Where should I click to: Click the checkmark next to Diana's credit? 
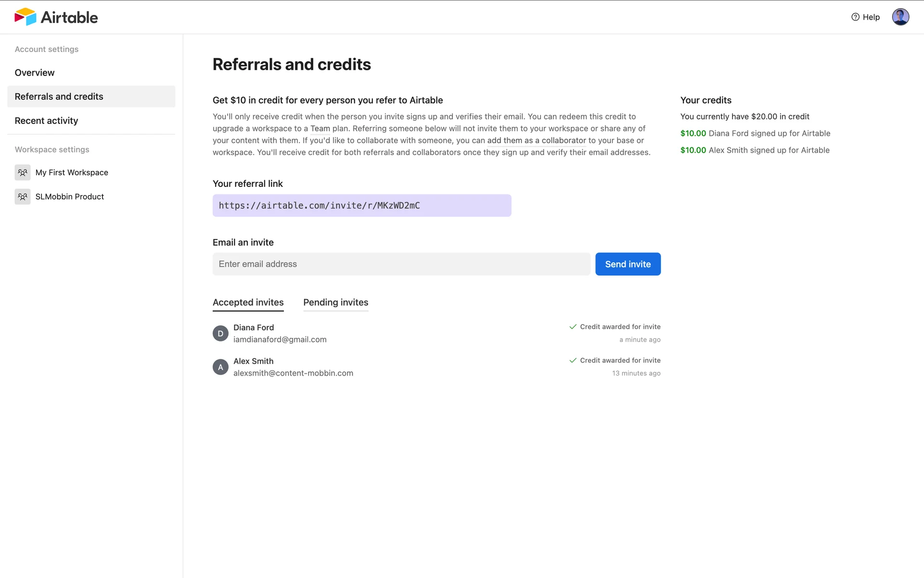pos(573,327)
